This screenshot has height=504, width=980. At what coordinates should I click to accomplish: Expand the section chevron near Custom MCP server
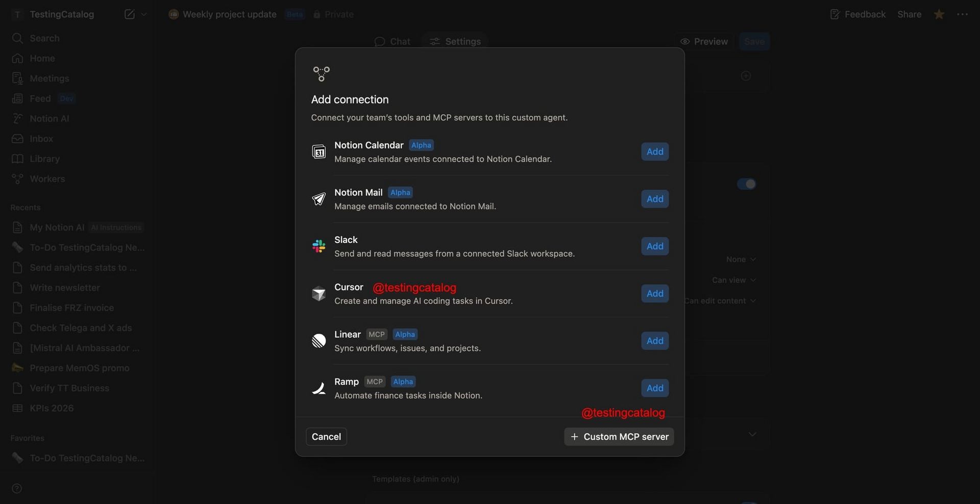click(x=752, y=434)
